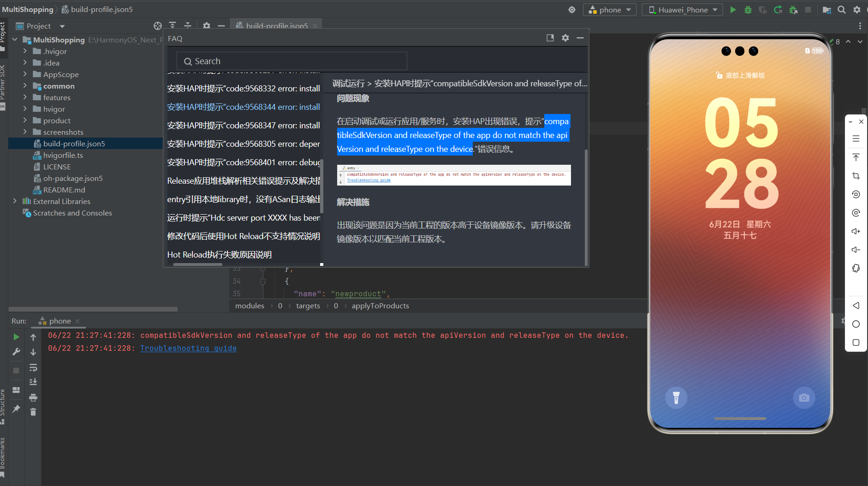This screenshot has width=868, height=486.
Task: Click applyToProducts in editor breadcrumb
Action: point(380,306)
